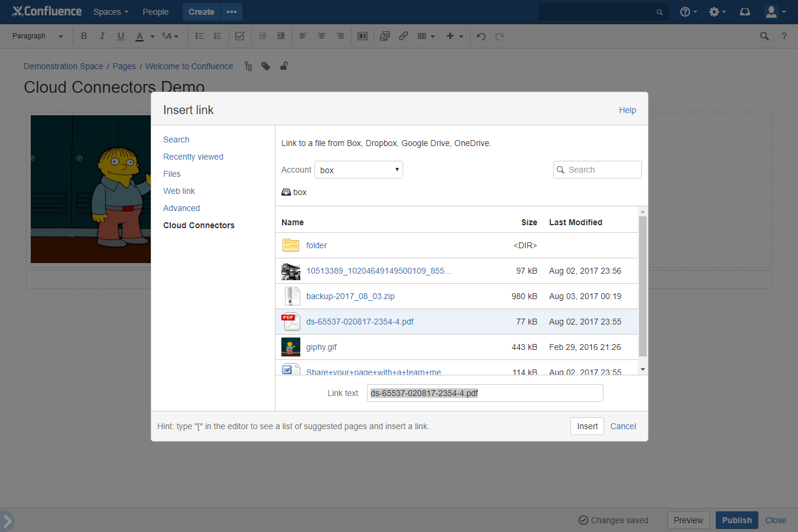
Task: Align text right
Action: pyautogui.click(x=340, y=36)
